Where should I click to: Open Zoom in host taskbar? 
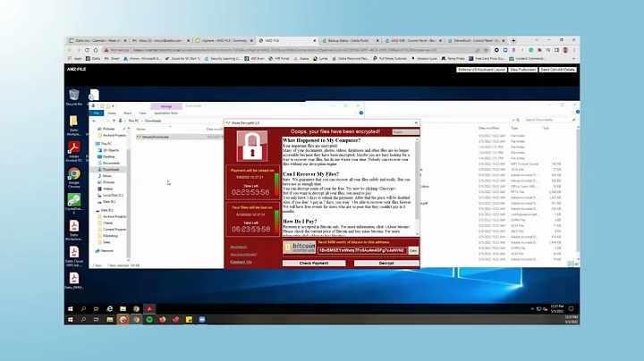point(202,320)
